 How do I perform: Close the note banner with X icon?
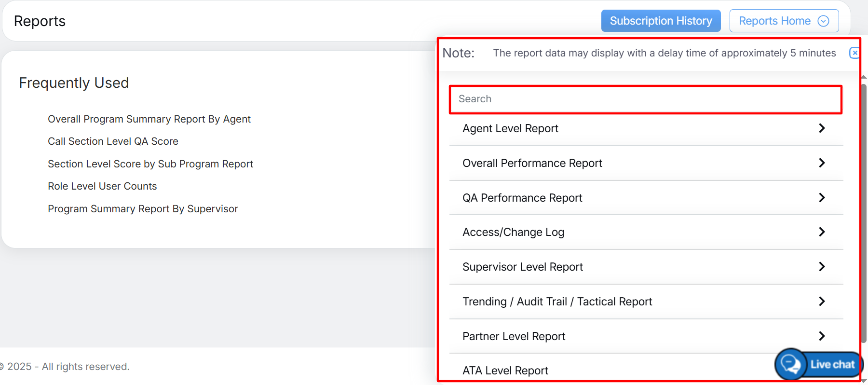pyautogui.click(x=854, y=53)
